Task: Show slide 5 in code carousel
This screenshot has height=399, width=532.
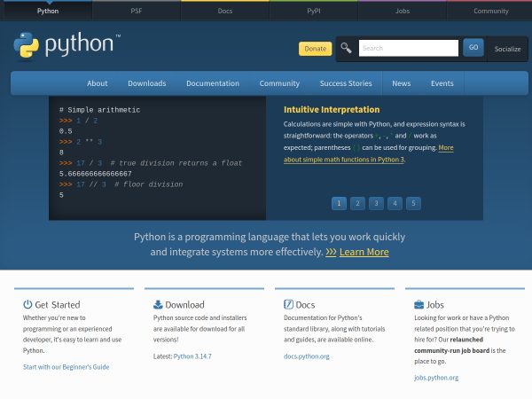Action: (413, 204)
